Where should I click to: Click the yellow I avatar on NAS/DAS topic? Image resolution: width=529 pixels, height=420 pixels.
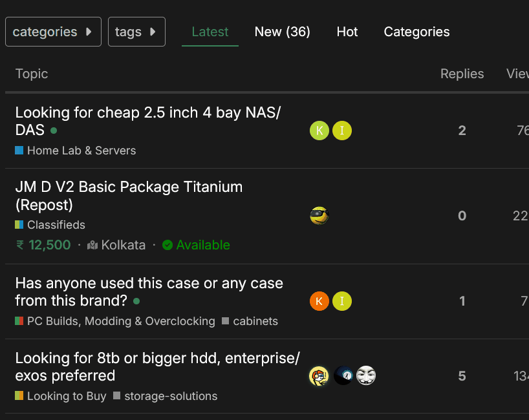(342, 131)
